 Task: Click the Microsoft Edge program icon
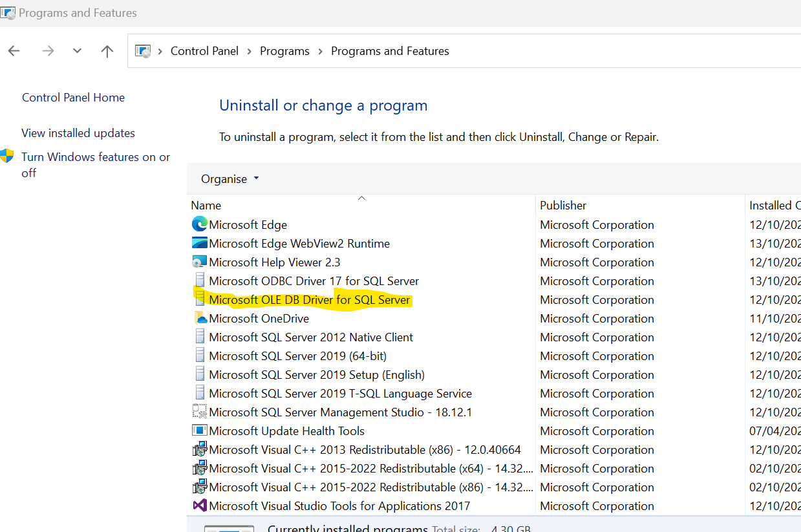pyautogui.click(x=200, y=224)
